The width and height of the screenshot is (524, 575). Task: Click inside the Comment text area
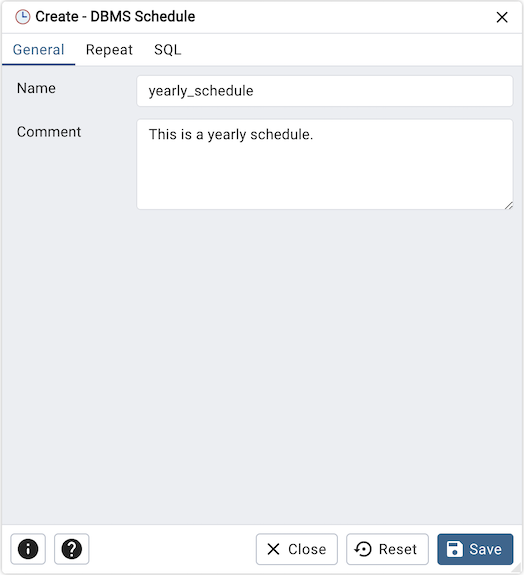(325, 164)
